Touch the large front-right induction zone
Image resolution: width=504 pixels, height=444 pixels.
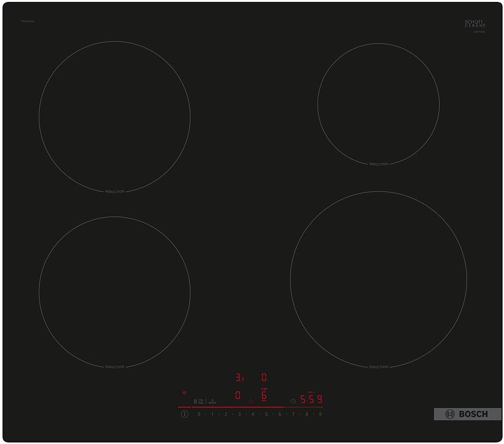click(x=378, y=279)
